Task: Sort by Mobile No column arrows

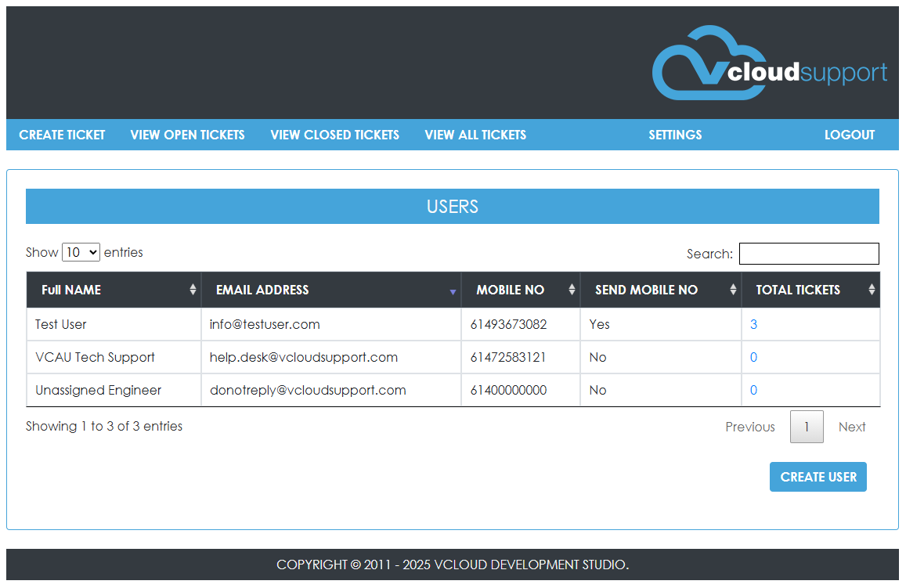Action: [572, 290]
